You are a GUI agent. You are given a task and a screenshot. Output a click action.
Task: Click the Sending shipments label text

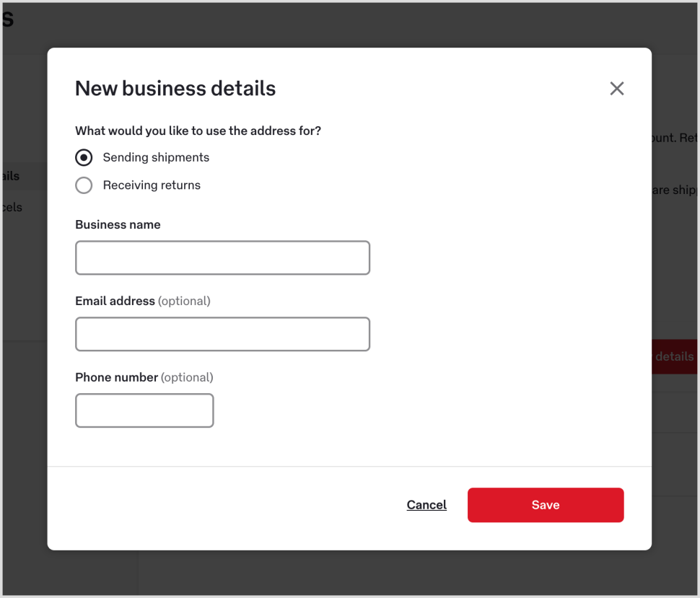(156, 157)
